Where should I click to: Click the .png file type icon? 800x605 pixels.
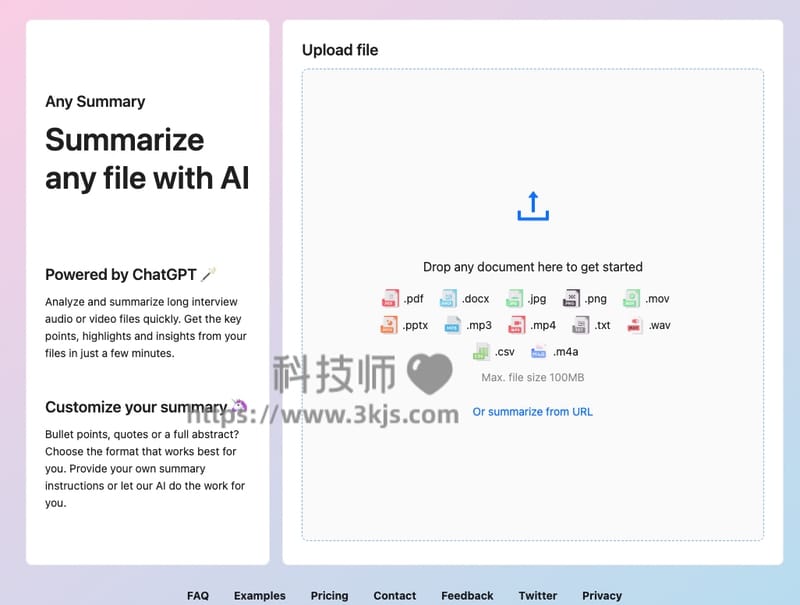coord(571,298)
